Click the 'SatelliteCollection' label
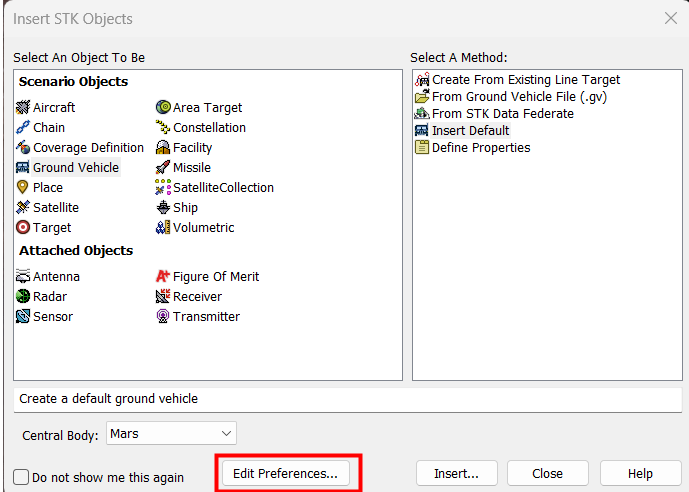 223,188
